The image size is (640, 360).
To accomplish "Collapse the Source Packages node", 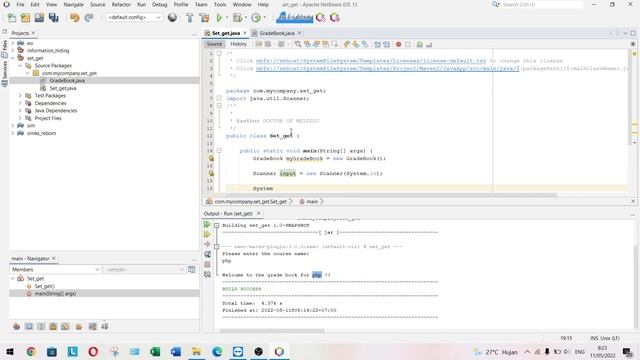I will point(20,65).
